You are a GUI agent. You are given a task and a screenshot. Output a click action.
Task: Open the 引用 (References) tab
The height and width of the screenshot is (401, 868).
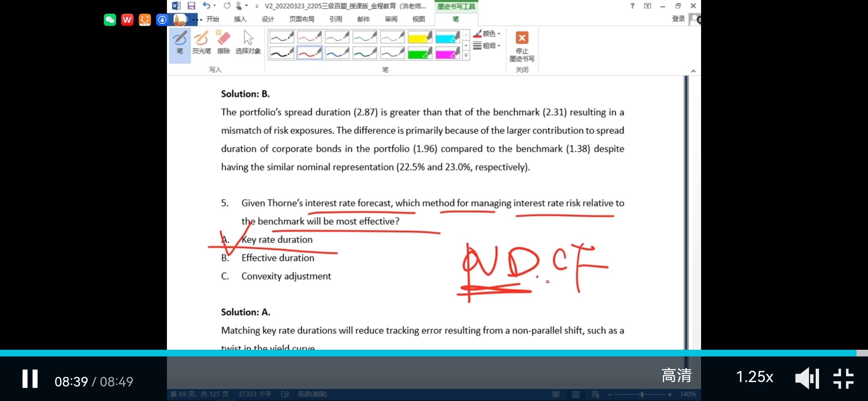(x=336, y=19)
